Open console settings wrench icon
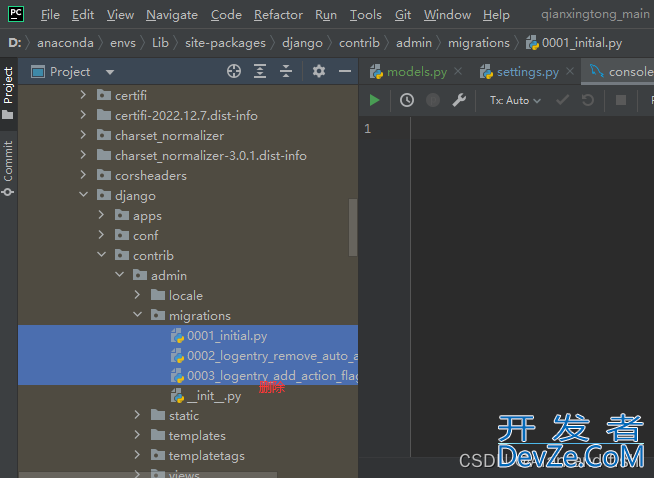Image resolution: width=654 pixels, height=478 pixels. pos(459,100)
